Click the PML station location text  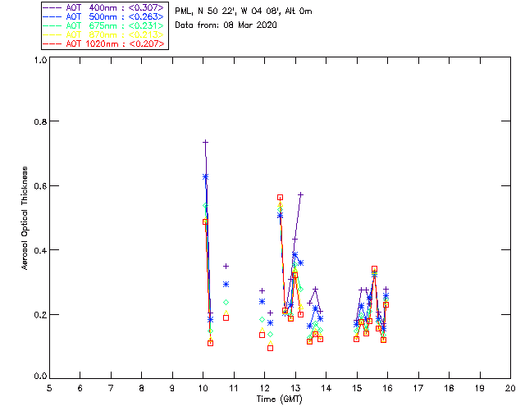point(244,11)
